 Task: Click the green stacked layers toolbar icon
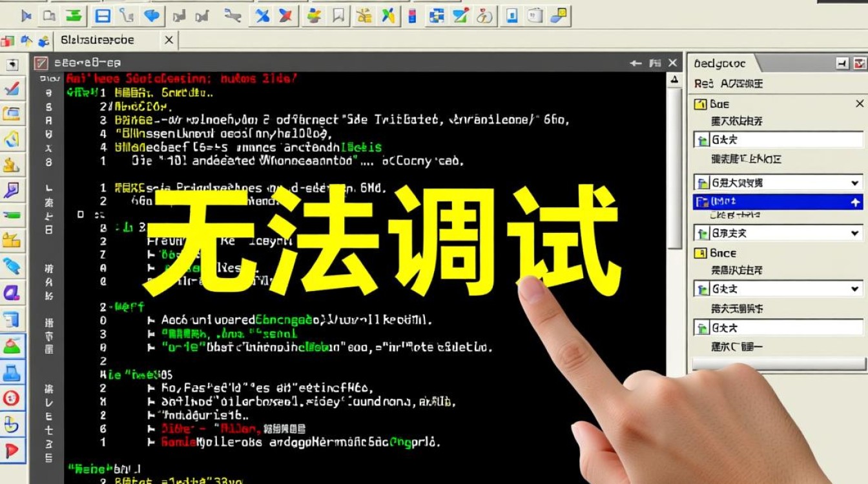click(x=74, y=16)
